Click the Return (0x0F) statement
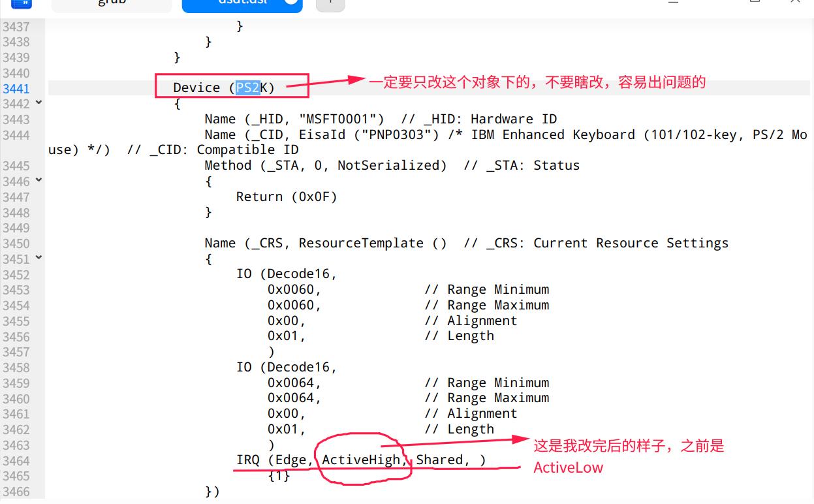The height and width of the screenshot is (504, 814). point(287,197)
